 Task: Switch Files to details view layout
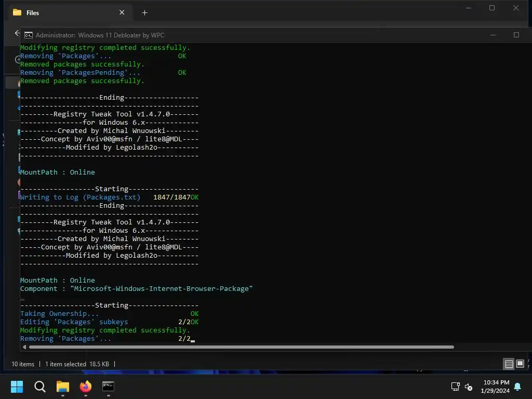click(x=509, y=364)
